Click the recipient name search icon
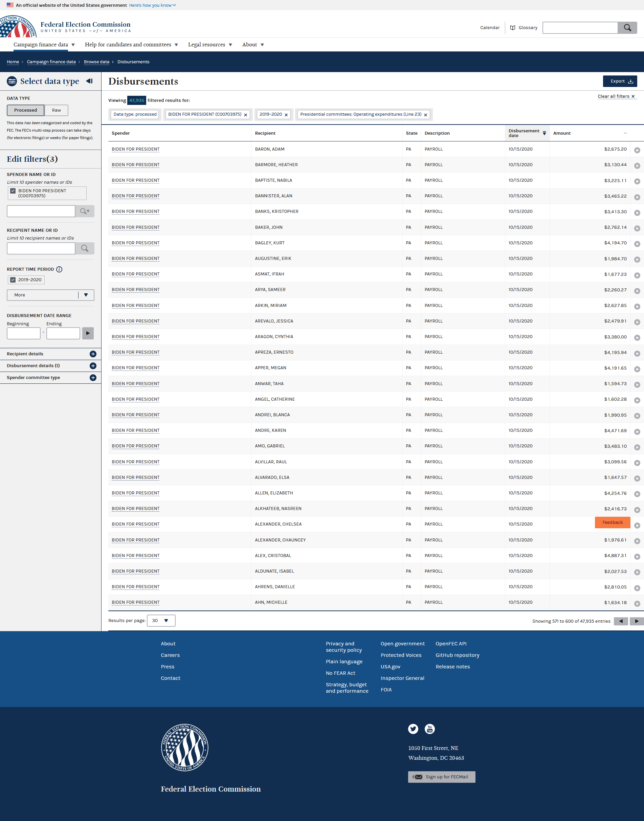 coord(85,248)
